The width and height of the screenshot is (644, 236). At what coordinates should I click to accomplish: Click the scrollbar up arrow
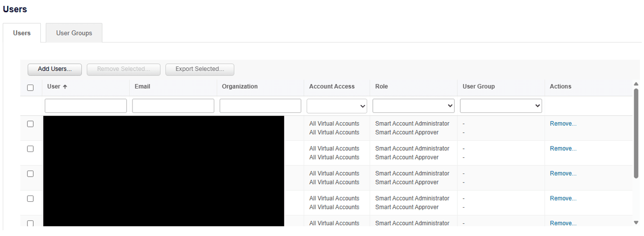(635, 84)
